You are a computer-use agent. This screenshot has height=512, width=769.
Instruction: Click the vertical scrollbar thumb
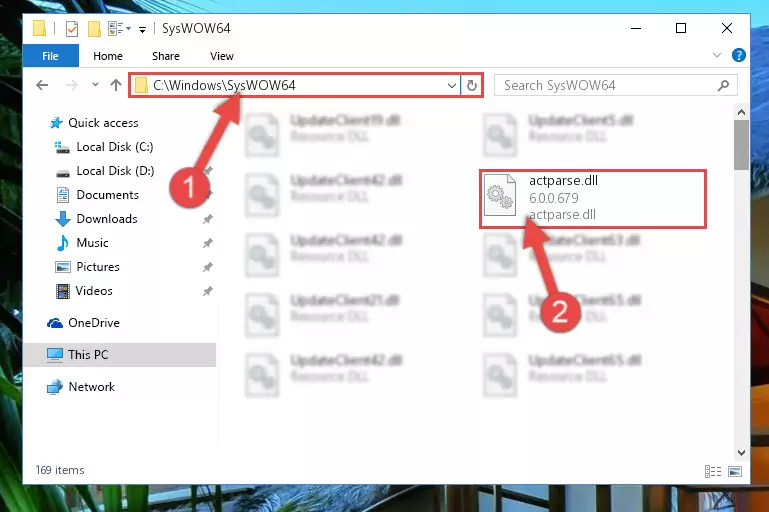[742, 145]
